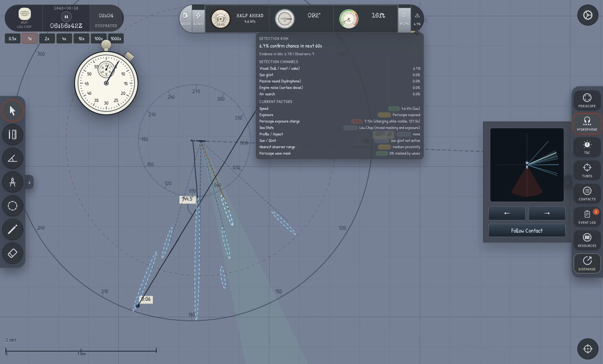Set time speed to 1000x
The image size is (603, 364).
coord(116,39)
